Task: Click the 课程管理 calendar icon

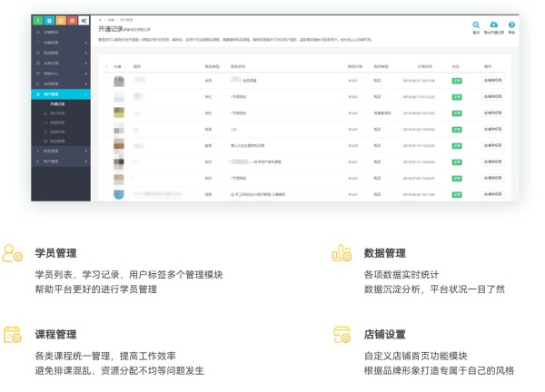Action: pyautogui.click(x=12, y=335)
